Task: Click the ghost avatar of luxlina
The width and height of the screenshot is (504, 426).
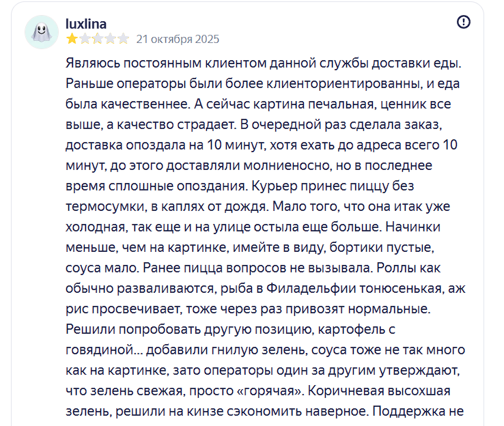Action: coord(42,32)
